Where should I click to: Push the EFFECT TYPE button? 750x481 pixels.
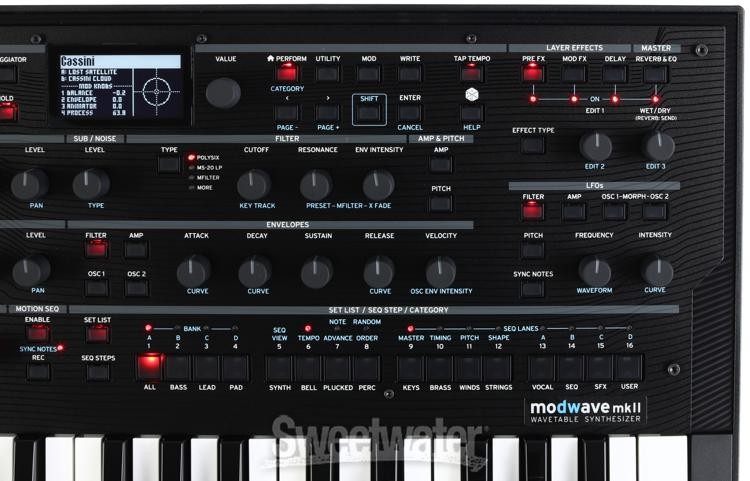tap(533, 145)
